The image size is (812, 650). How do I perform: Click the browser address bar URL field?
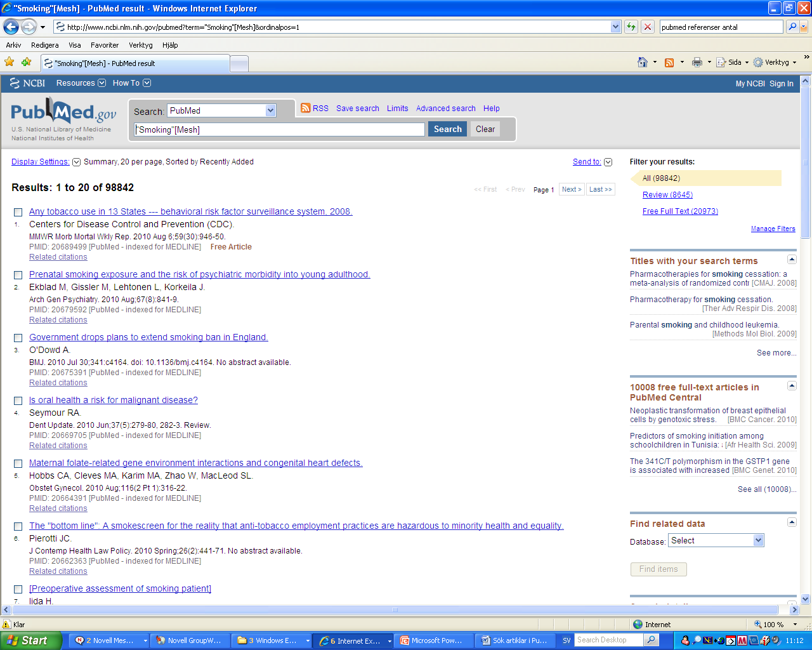(332, 27)
